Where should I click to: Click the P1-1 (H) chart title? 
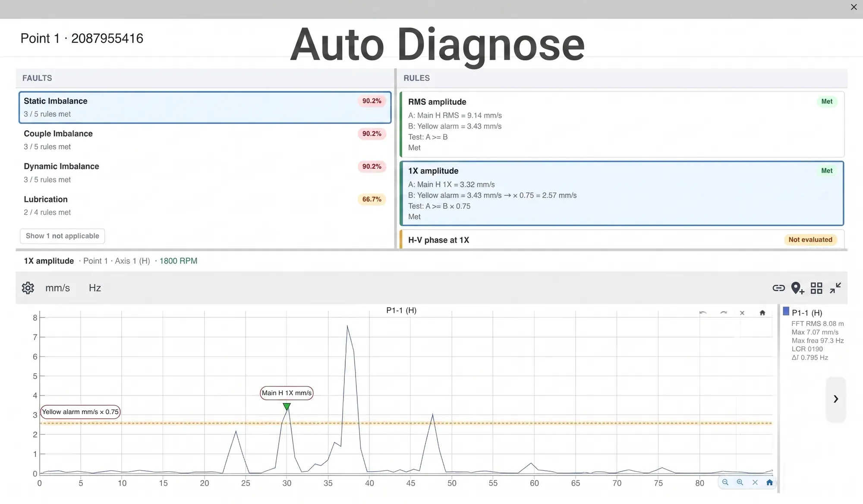[401, 310]
